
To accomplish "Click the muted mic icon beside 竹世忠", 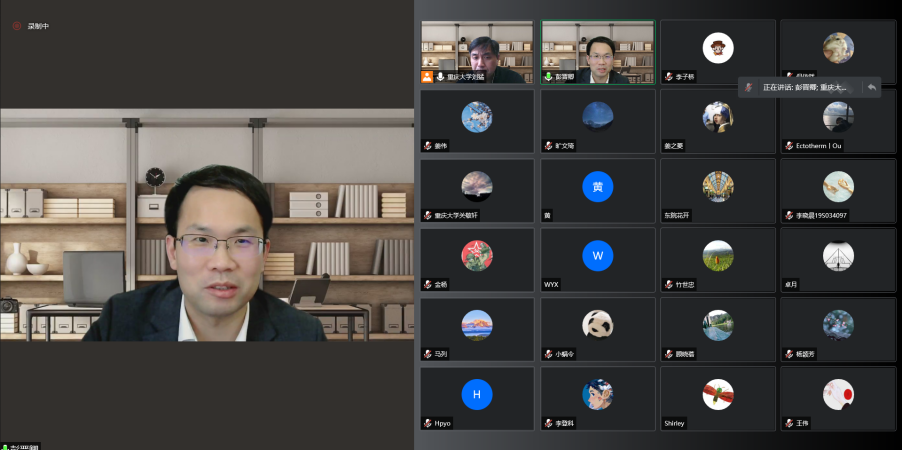I will click(x=668, y=285).
